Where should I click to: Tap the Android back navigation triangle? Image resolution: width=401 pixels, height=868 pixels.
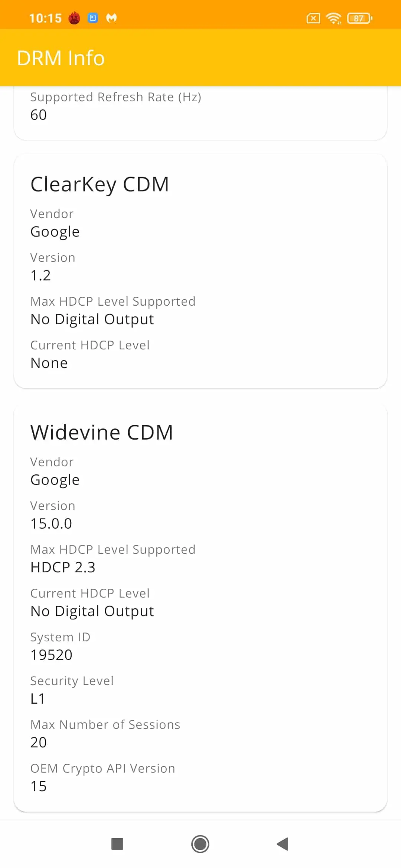[x=283, y=844]
